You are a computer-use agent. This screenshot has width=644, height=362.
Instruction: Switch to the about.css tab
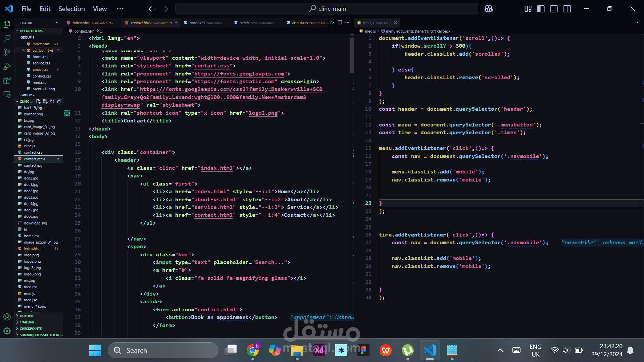tap(306, 23)
